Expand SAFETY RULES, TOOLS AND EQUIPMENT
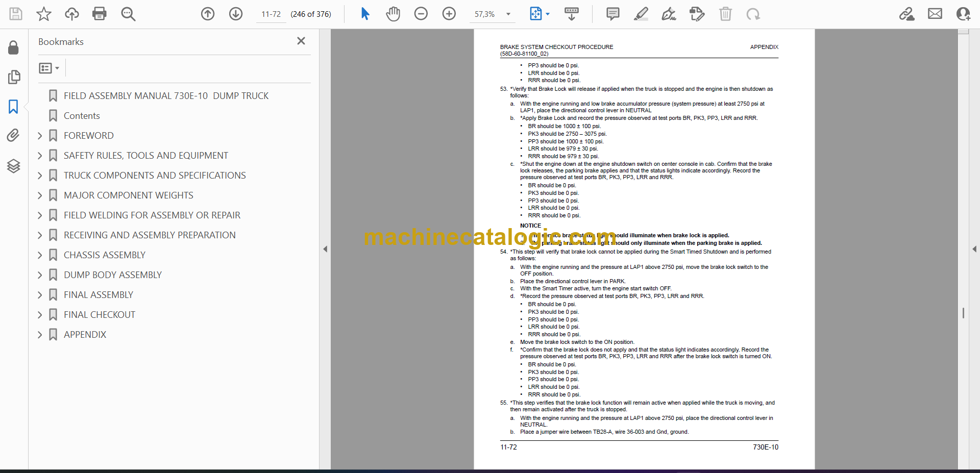The image size is (980, 473). 40,156
